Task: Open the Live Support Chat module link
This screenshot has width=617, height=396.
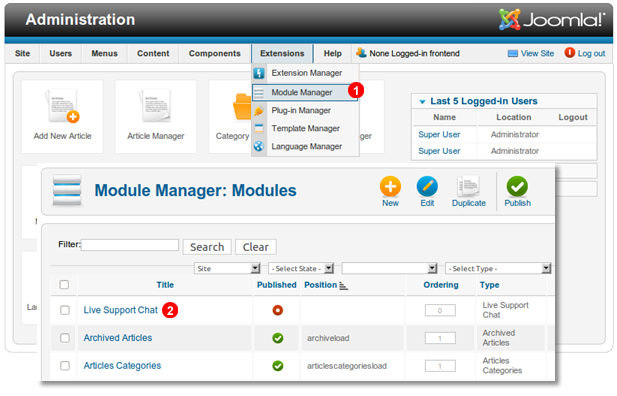Action: tap(120, 310)
